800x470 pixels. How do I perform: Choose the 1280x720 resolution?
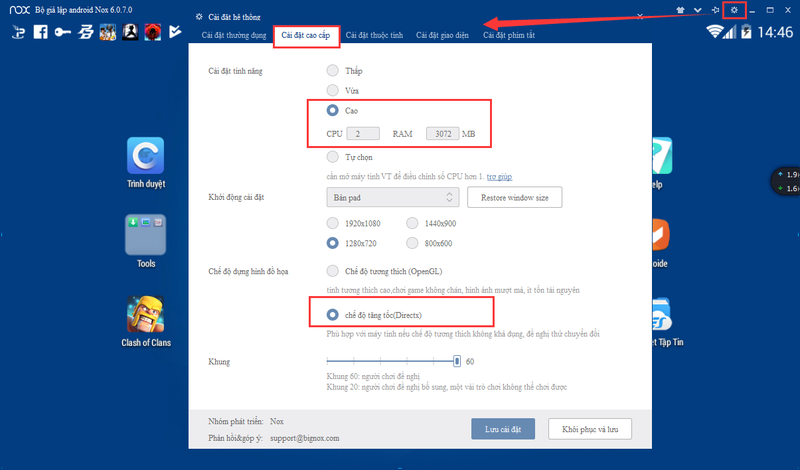(333, 243)
